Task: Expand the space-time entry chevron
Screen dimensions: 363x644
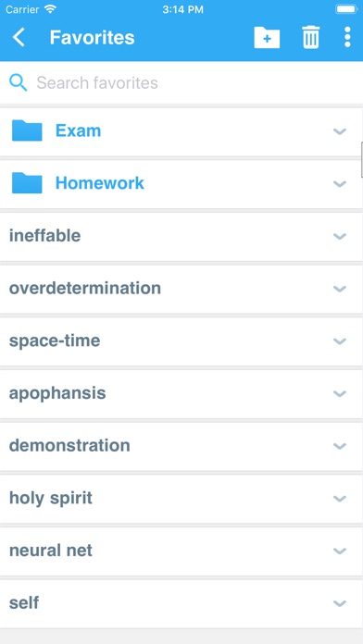Action: coord(340,341)
